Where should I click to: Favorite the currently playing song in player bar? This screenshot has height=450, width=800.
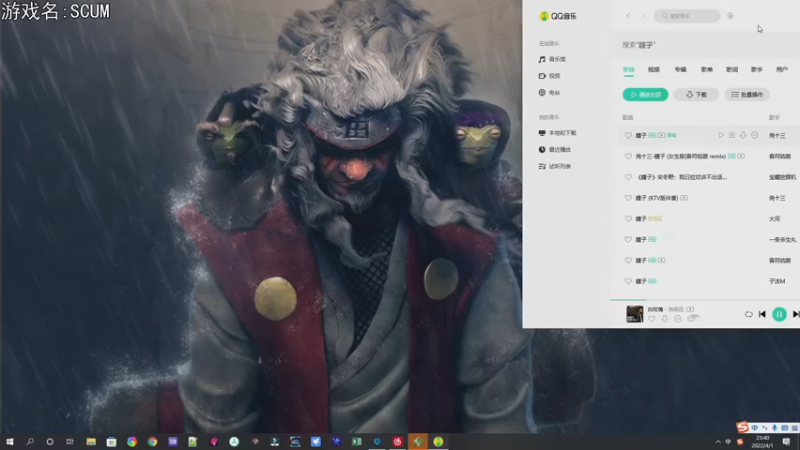click(x=652, y=318)
